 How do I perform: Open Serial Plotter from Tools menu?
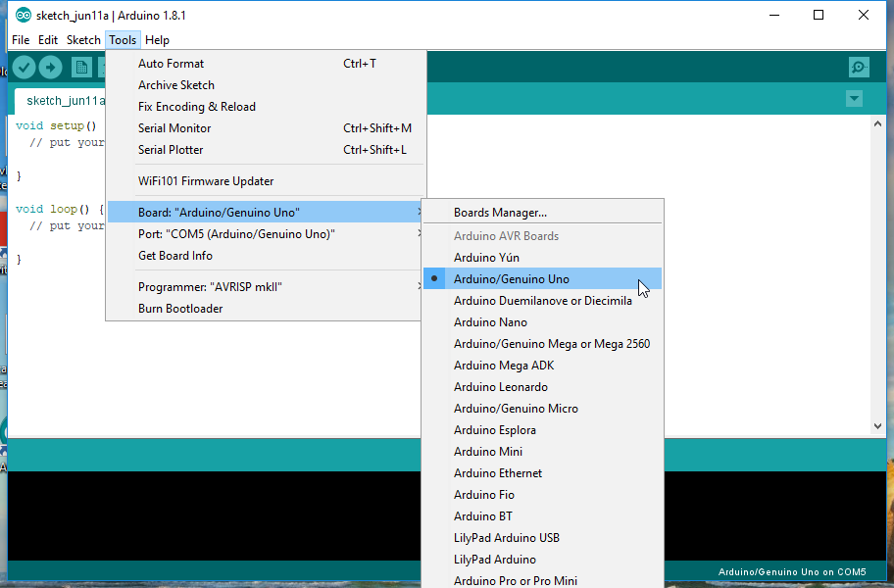[266, 150]
